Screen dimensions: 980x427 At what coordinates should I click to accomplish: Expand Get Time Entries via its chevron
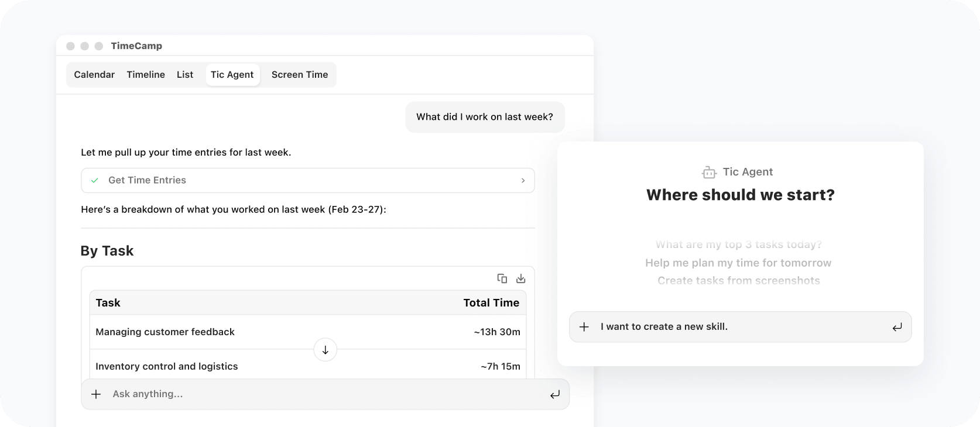click(x=523, y=181)
